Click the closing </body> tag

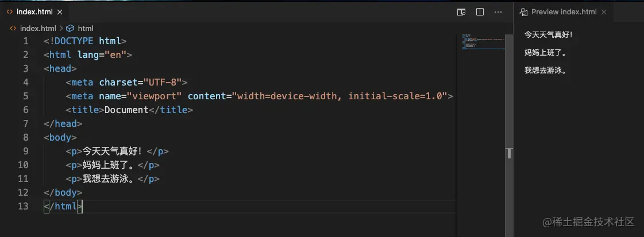tap(63, 193)
